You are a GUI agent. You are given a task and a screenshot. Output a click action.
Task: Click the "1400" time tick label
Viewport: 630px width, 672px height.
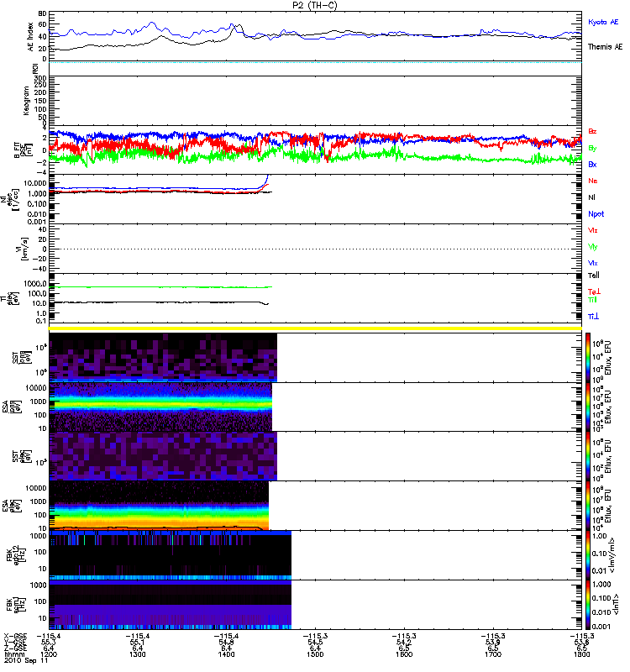[x=226, y=654]
